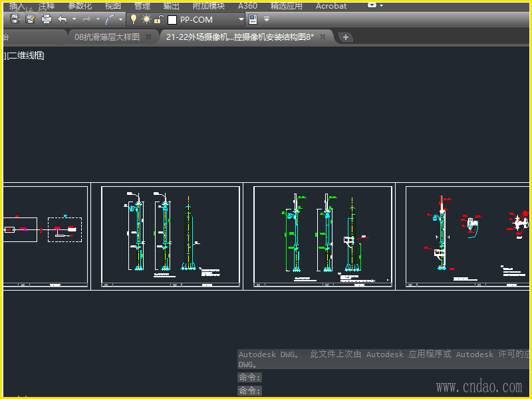Click the first 命令: command line prompt
Screen dimensions: 532x399
(x=249, y=377)
